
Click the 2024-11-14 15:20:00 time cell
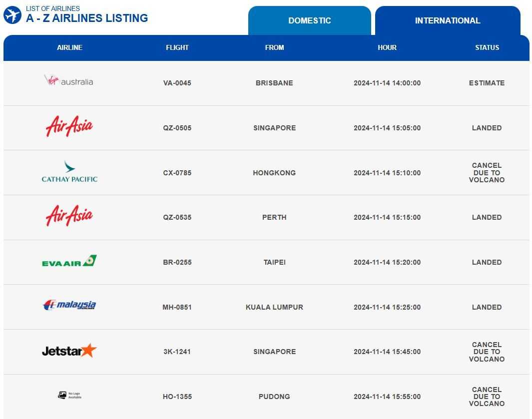pos(387,262)
